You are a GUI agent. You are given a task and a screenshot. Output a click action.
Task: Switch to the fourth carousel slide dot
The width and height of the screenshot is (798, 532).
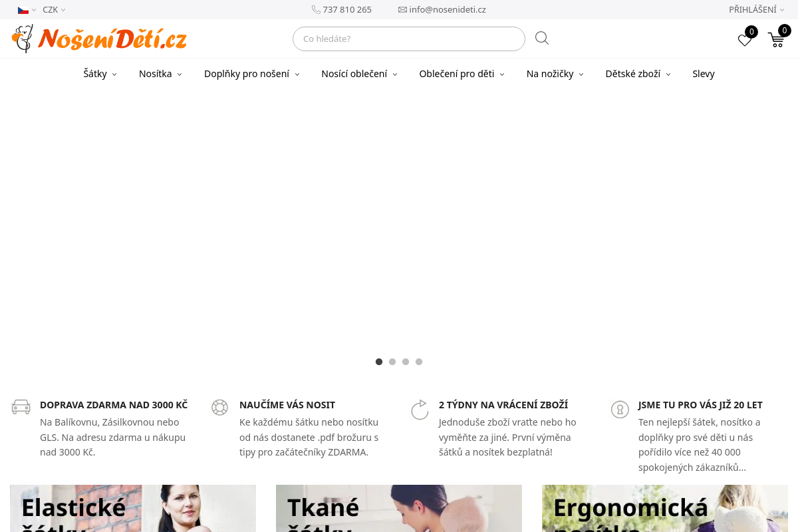click(x=419, y=362)
